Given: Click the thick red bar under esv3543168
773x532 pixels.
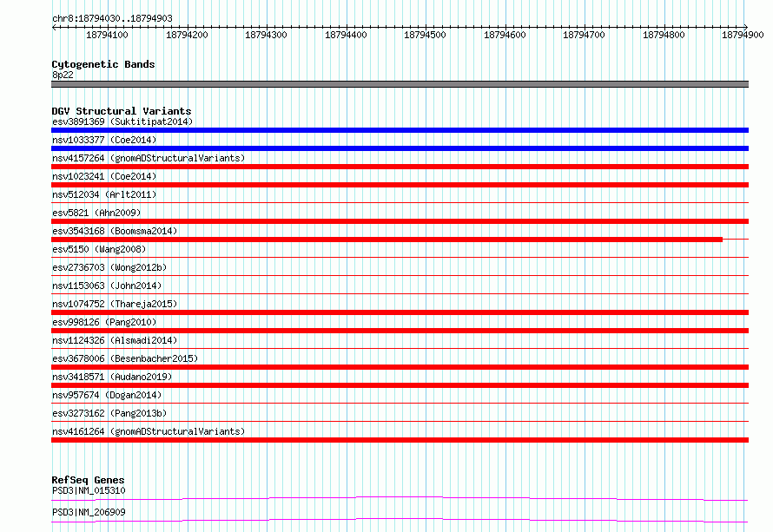Looking at the screenshot, I should [x=387, y=240].
